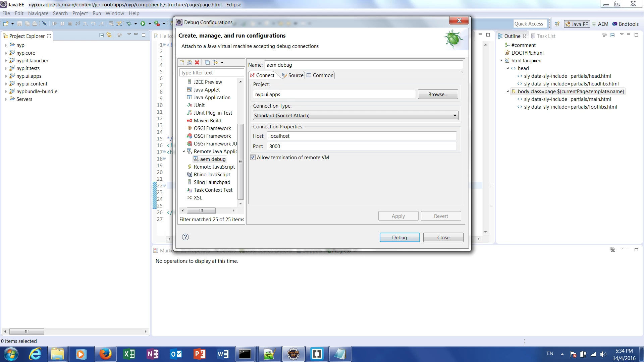
Task: Click Duplicate launch configuration icon
Action: coord(189,63)
